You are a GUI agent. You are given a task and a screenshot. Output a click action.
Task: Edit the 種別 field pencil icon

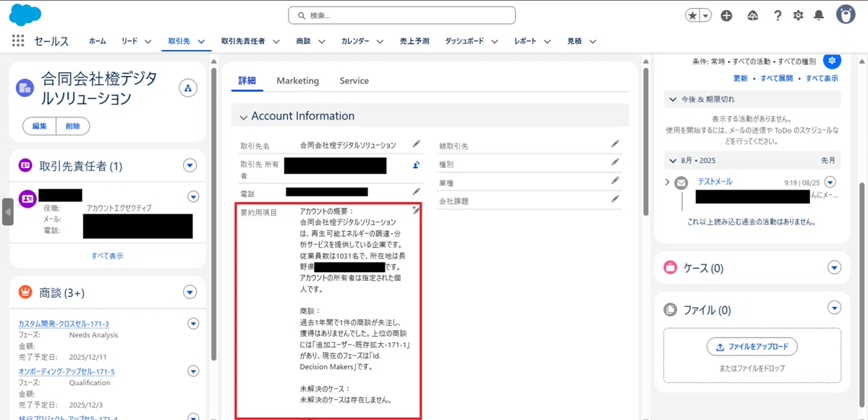point(616,162)
